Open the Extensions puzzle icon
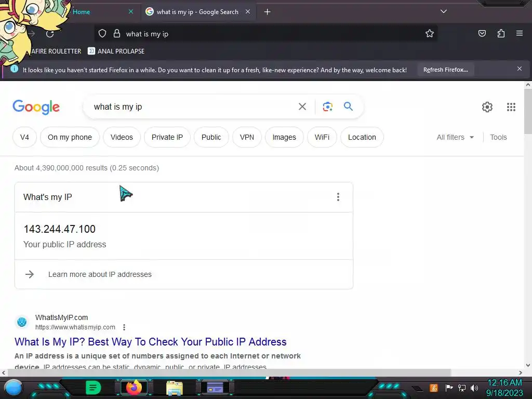 point(501,33)
